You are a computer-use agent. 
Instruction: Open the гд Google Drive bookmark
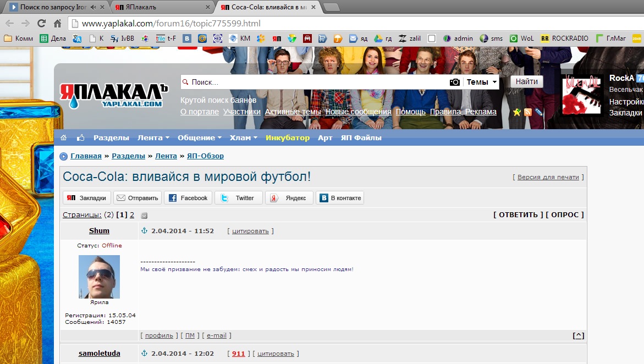point(383,38)
